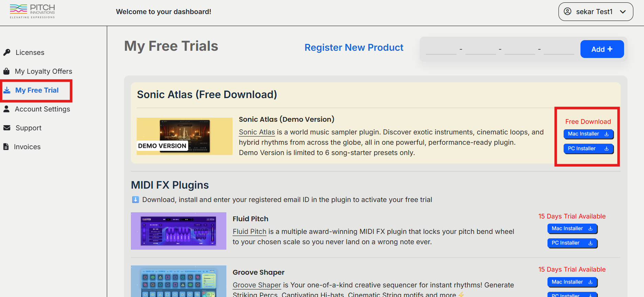Download Sonic Atlas Mac Installer
The image size is (644, 297).
588,134
